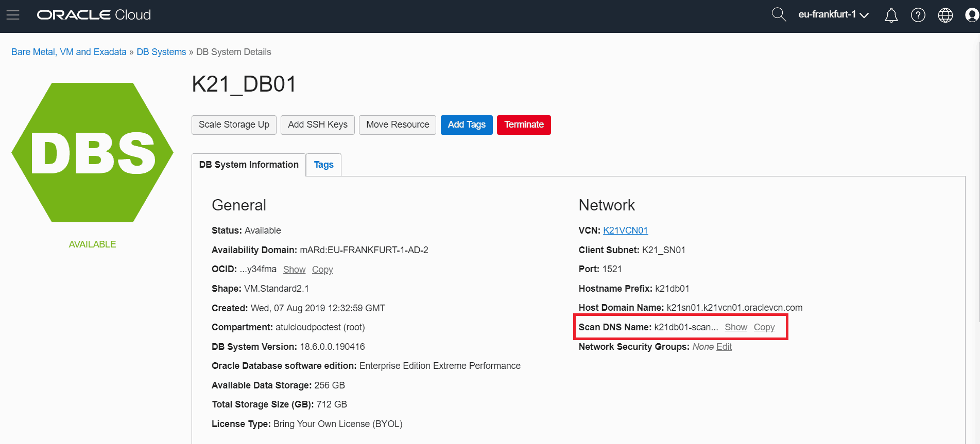Open the language globe icon
The width and height of the screenshot is (980, 444).
pyautogui.click(x=945, y=15)
